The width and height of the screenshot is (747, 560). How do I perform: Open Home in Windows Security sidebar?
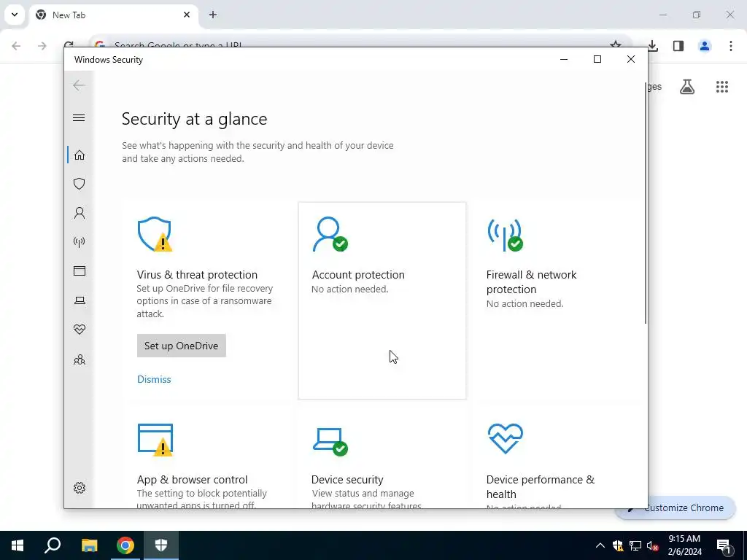80,155
